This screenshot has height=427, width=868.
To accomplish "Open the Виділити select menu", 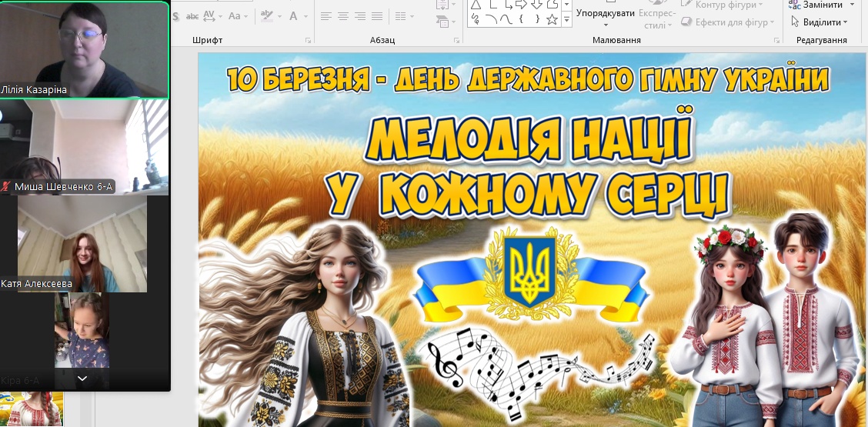I will (x=820, y=22).
